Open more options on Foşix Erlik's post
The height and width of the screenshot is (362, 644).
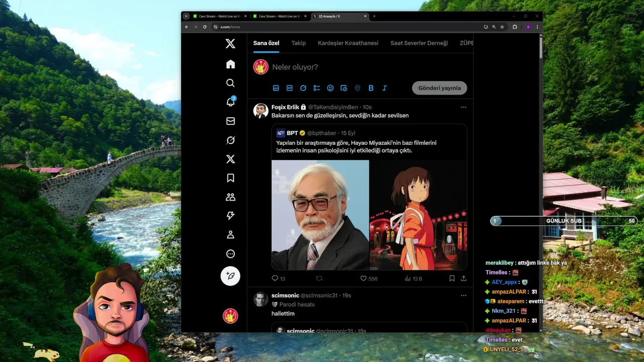(x=463, y=107)
